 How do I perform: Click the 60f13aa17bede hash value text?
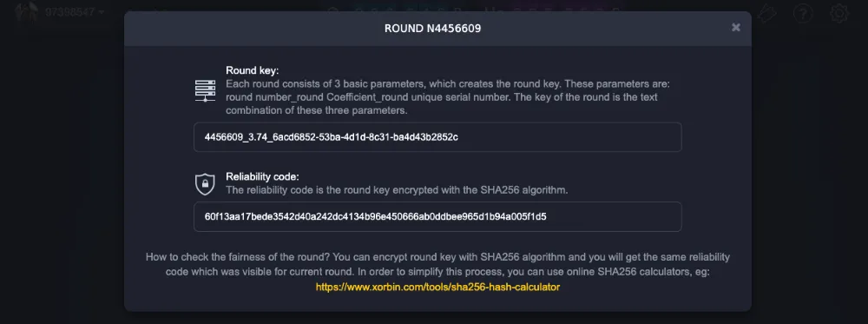pyautogui.click(x=375, y=216)
